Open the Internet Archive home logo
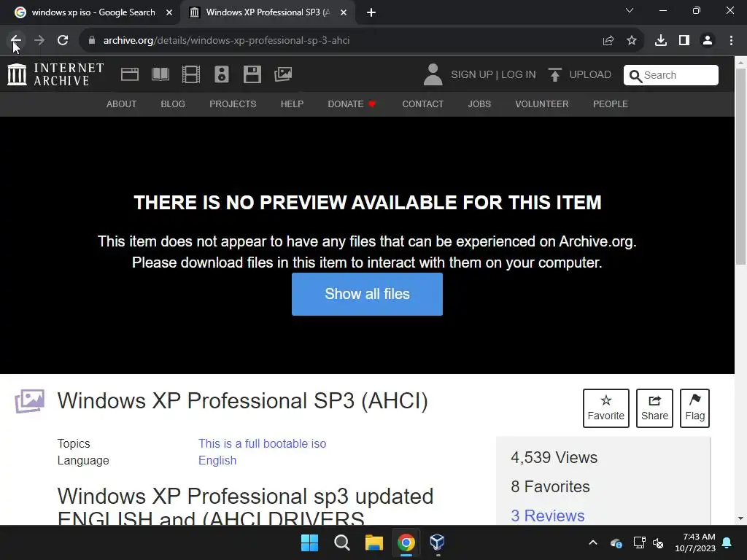 click(x=55, y=75)
